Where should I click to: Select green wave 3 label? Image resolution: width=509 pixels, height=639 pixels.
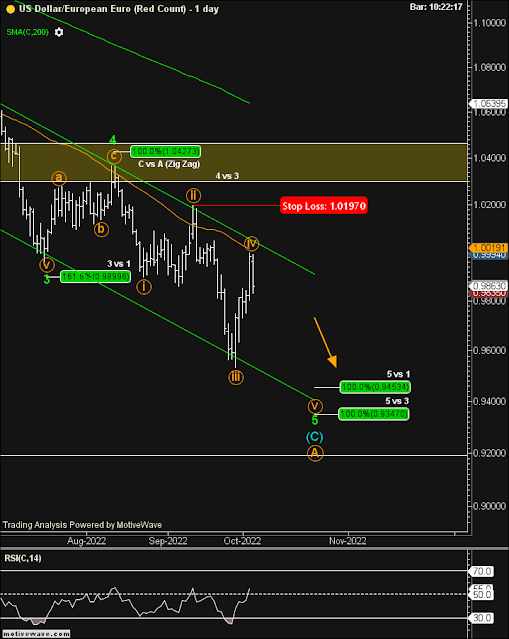coord(47,280)
